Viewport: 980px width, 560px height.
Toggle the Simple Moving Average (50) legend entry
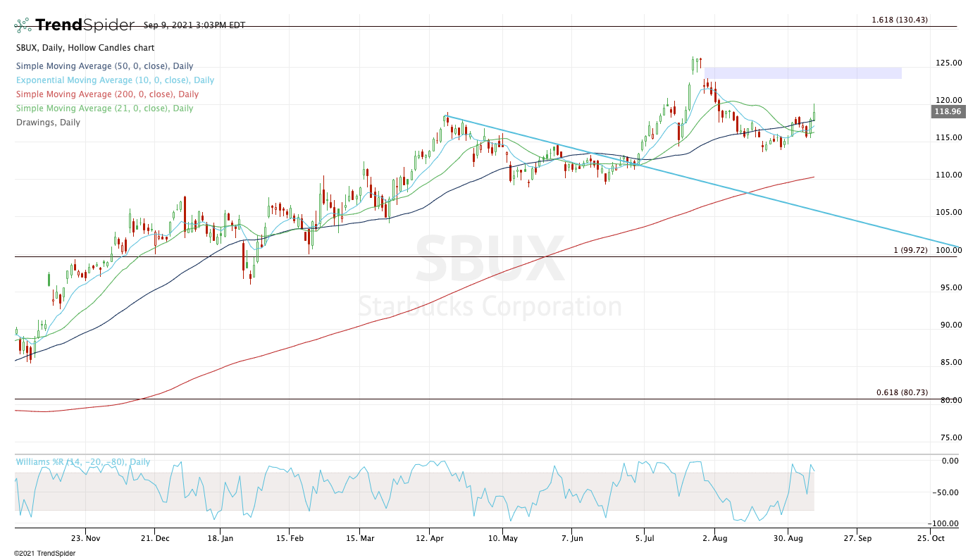point(104,66)
